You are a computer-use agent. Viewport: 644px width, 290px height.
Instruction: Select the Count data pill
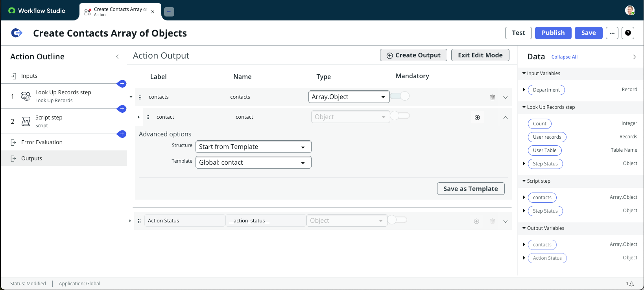[x=539, y=124]
